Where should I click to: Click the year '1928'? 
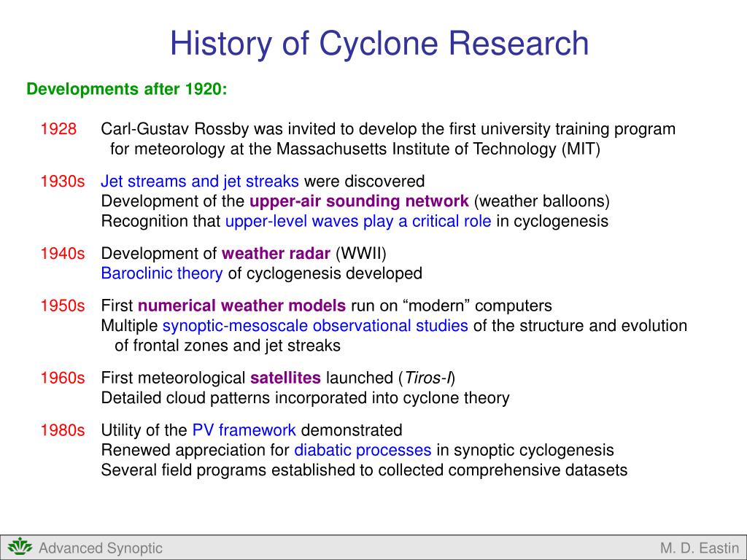(58, 129)
